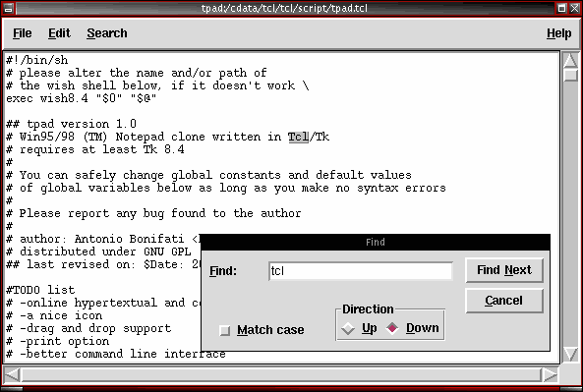Image resolution: width=583 pixels, height=392 pixels.
Task: Click the line '# distributed under GNU GPL'
Action: pos(98,252)
